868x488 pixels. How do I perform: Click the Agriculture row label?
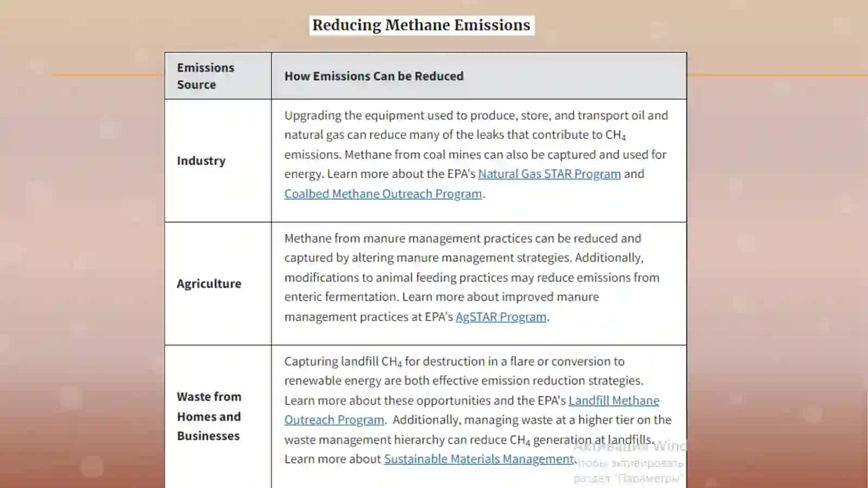[209, 284]
